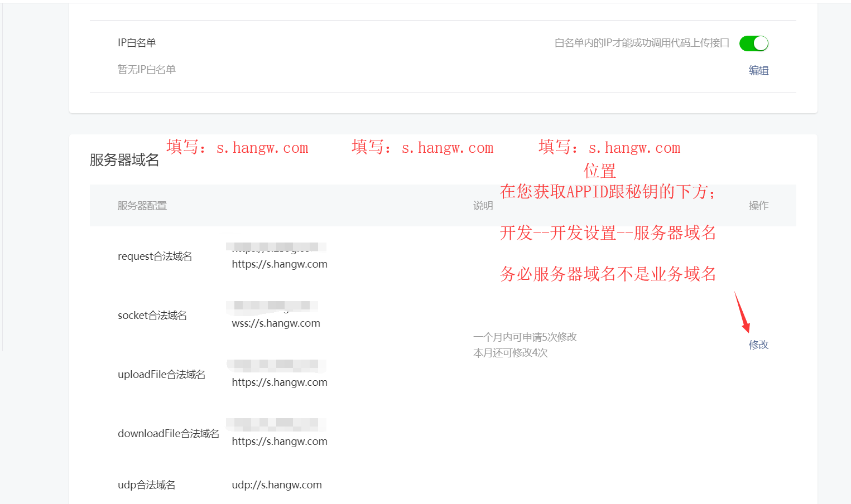Viewport: 851px width, 504px height.
Task: Select the 一个月内可申请5次修改 note
Action: [525, 337]
